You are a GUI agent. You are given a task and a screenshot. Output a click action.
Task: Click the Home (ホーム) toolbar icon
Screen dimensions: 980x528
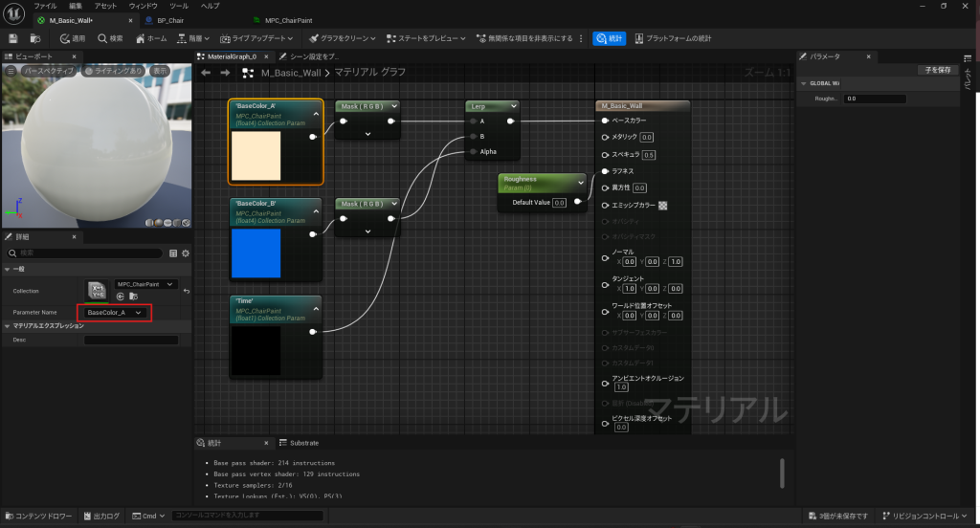point(150,38)
